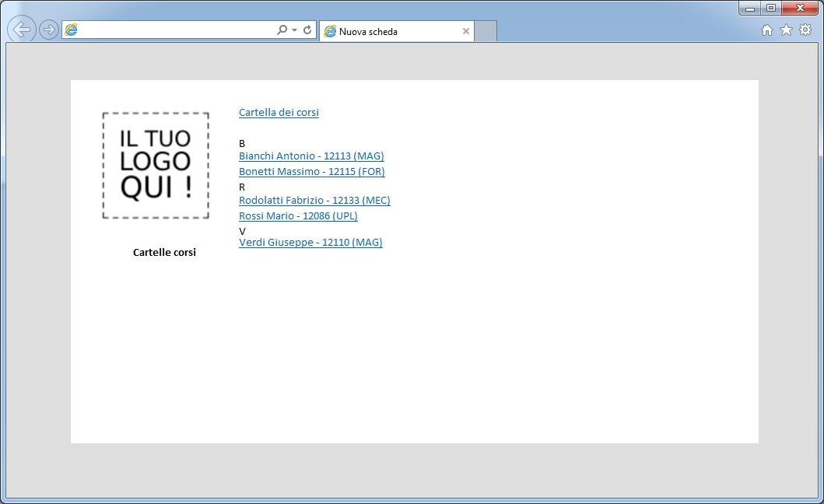
Task: Open Rodolatti Fabrizio - 12133 (MEC) link
Action: [x=314, y=201]
